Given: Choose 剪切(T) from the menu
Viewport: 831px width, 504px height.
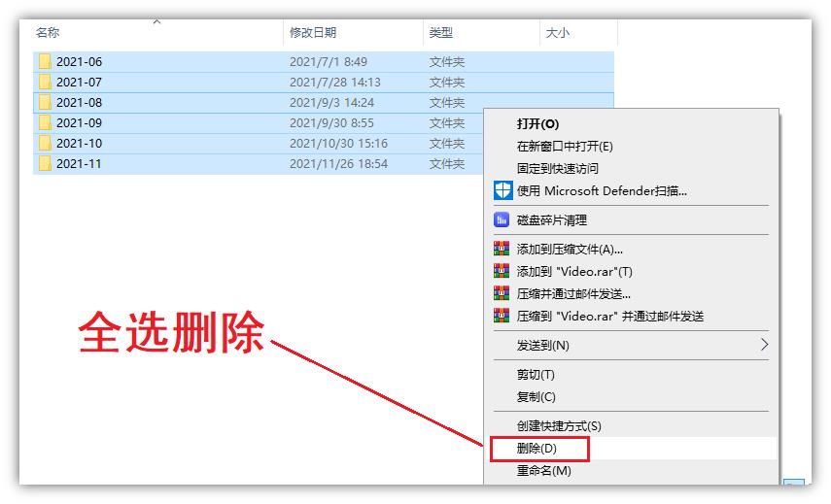Looking at the screenshot, I should tap(536, 375).
